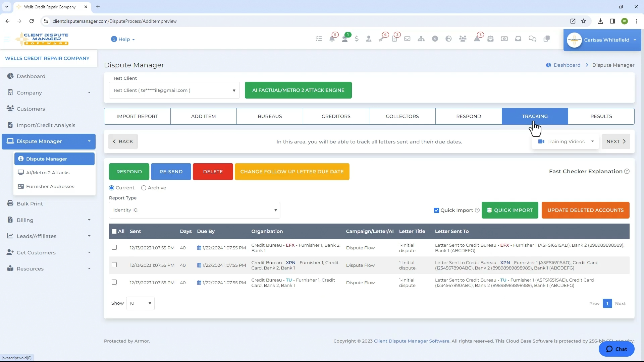Click the QUICK IMPORT button
The width and height of the screenshot is (644, 362).
tap(510, 210)
